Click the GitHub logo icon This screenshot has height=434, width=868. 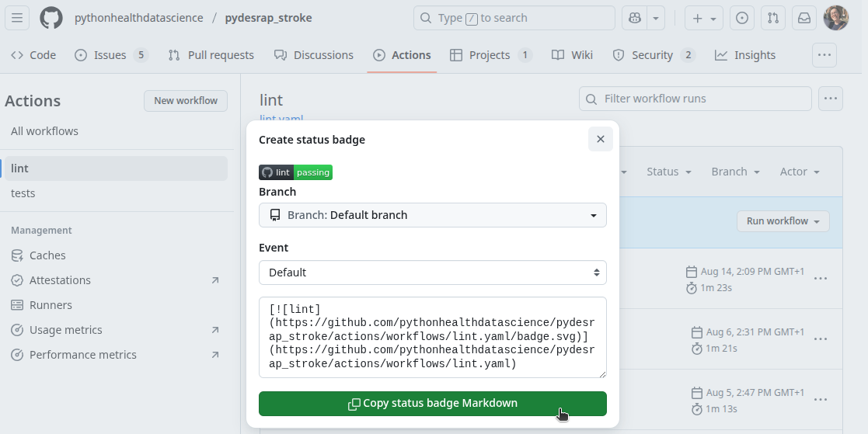tap(51, 18)
